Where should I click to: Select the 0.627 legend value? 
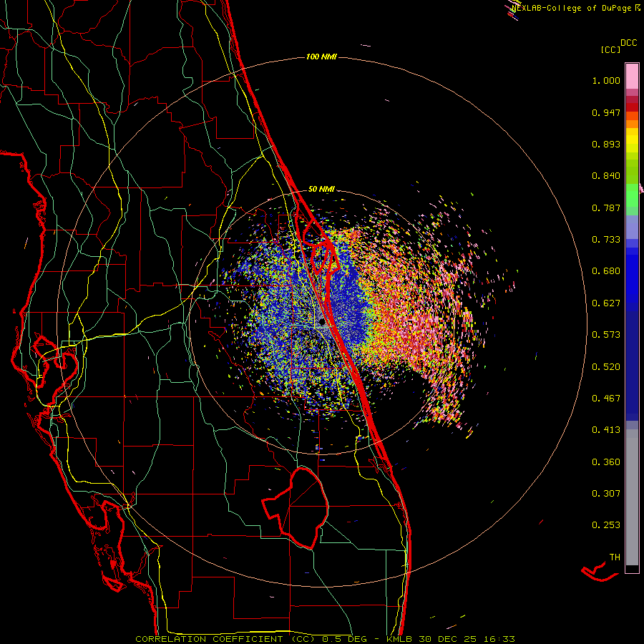click(x=606, y=303)
